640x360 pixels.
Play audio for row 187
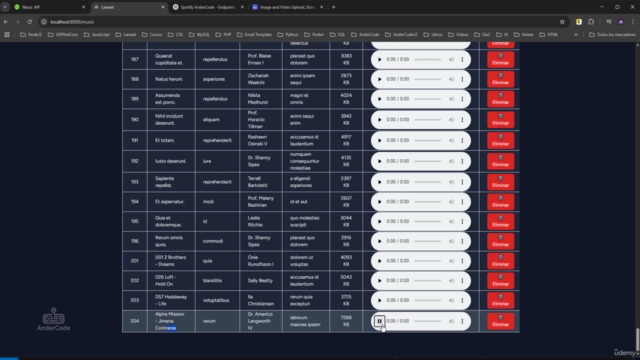click(x=380, y=60)
